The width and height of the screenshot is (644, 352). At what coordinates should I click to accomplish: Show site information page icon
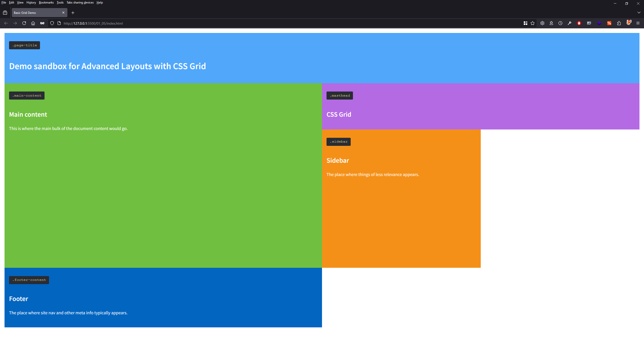[59, 23]
